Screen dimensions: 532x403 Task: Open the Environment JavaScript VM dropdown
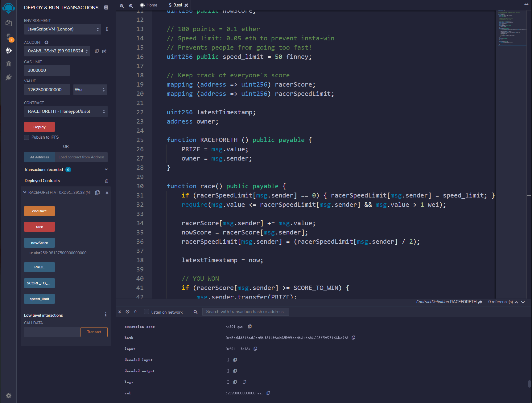pyautogui.click(x=63, y=29)
